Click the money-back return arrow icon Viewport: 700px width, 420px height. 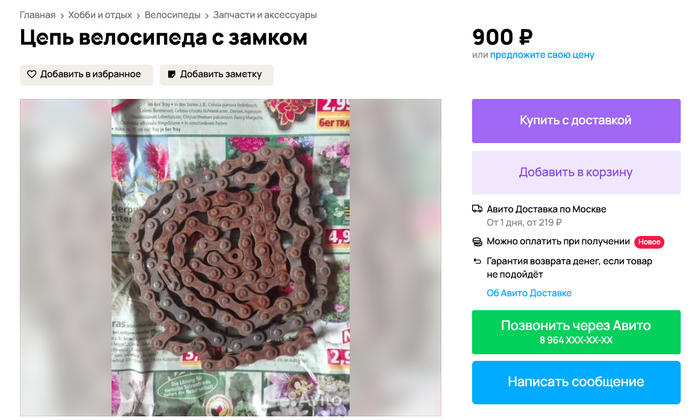477,262
